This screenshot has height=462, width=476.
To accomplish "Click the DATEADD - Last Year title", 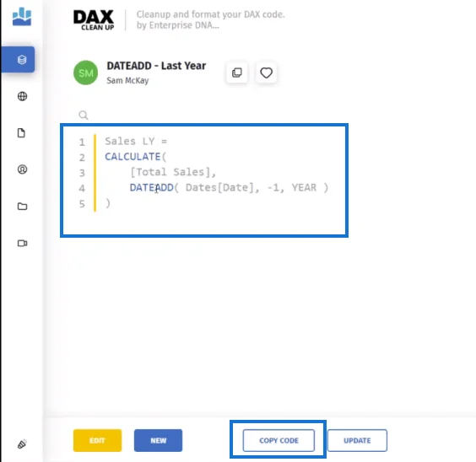I will [x=156, y=66].
